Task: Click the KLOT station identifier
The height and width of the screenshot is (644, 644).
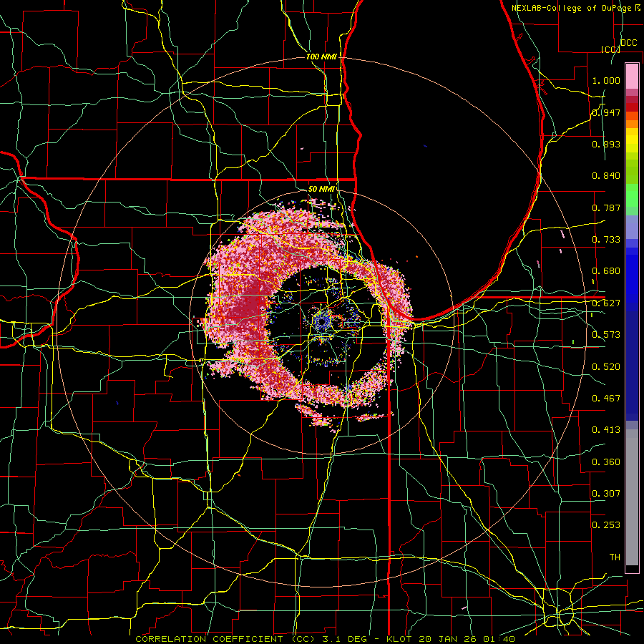Action: (399, 639)
